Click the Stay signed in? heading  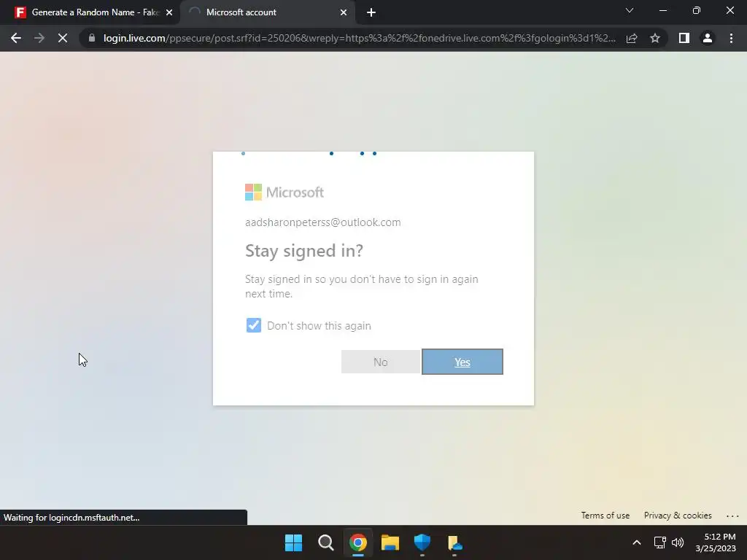[x=304, y=251]
